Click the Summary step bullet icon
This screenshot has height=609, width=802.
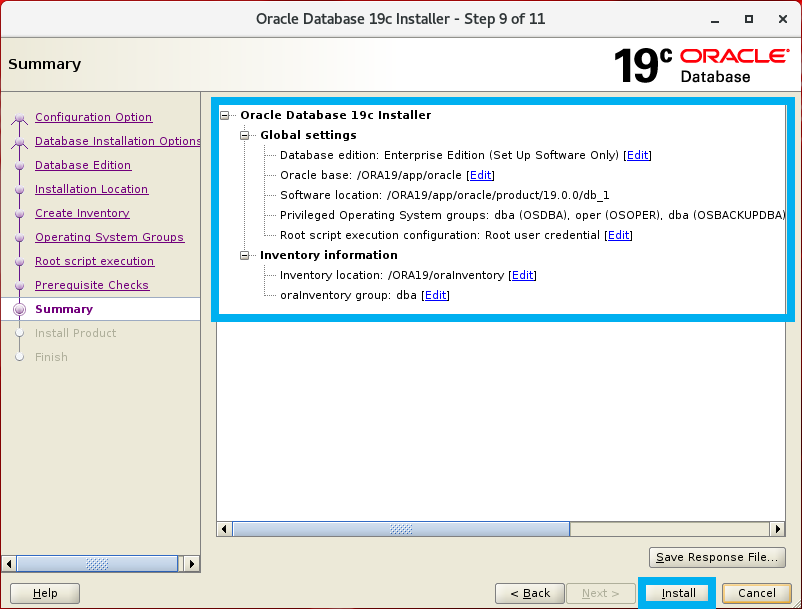(19, 309)
